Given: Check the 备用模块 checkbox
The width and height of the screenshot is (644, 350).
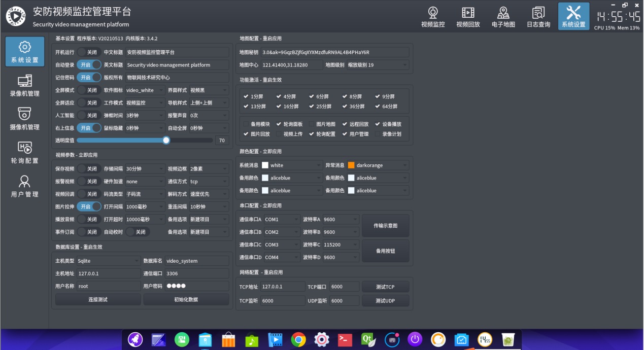Looking at the screenshot, I should 246,124.
